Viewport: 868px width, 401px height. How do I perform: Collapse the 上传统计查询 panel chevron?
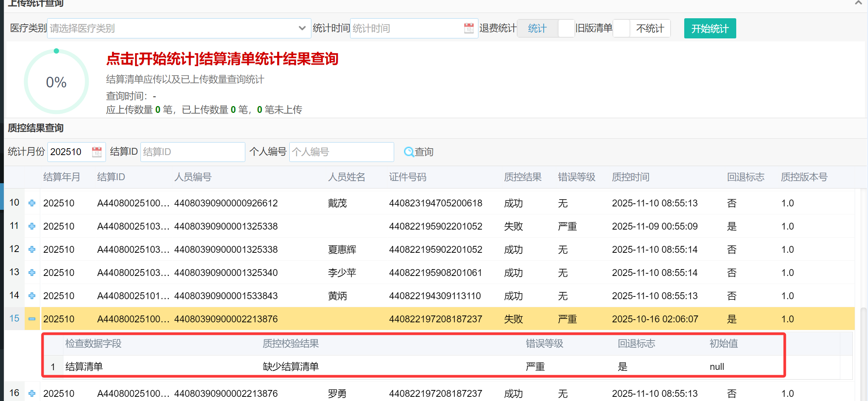(858, 3)
